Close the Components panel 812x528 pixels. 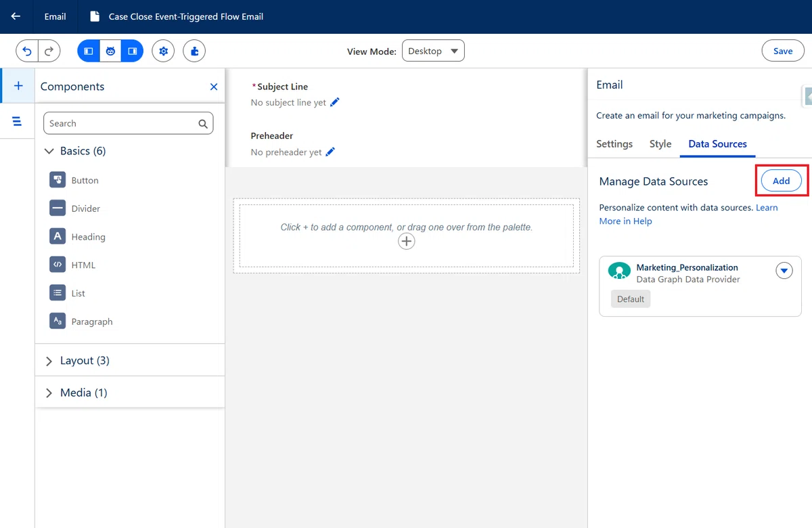coord(214,87)
